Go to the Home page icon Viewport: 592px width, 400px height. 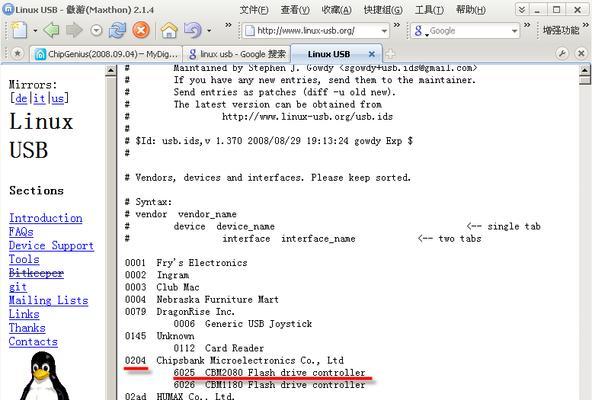(x=169, y=30)
